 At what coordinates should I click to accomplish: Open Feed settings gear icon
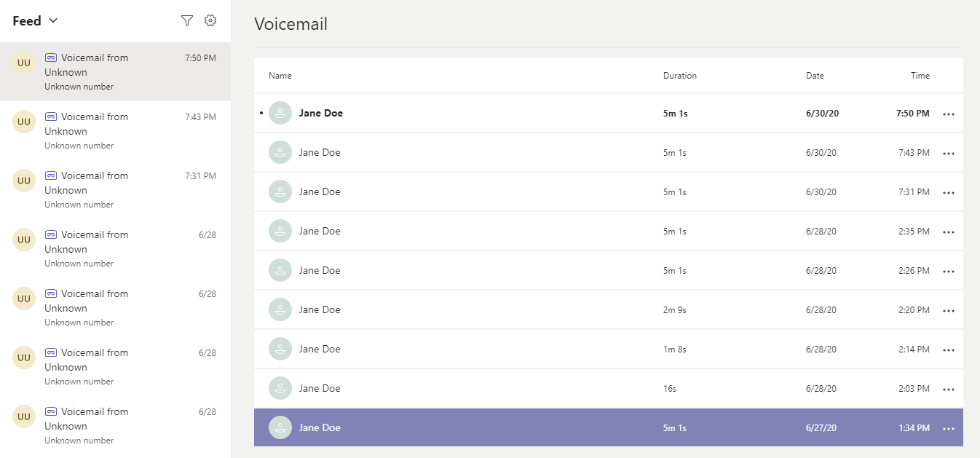point(210,20)
